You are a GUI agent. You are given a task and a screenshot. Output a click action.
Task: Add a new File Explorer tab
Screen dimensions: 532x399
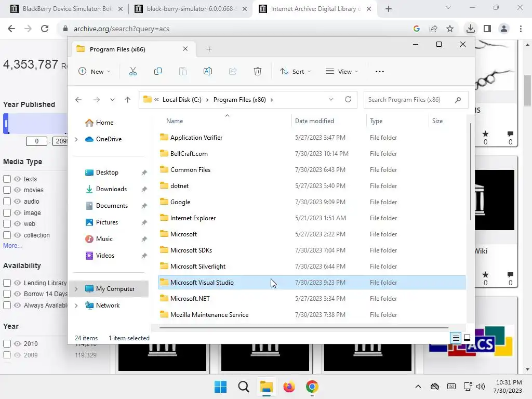pos(209,49)
